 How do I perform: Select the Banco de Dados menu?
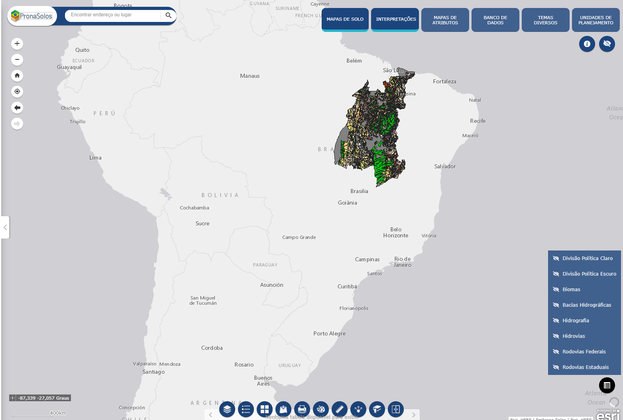(495, 20)
